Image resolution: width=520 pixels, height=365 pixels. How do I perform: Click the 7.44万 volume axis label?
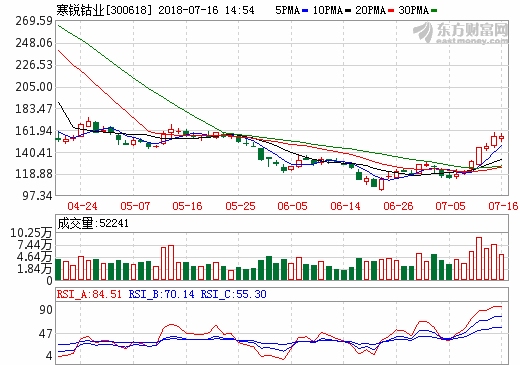click(x=35, y=245)
